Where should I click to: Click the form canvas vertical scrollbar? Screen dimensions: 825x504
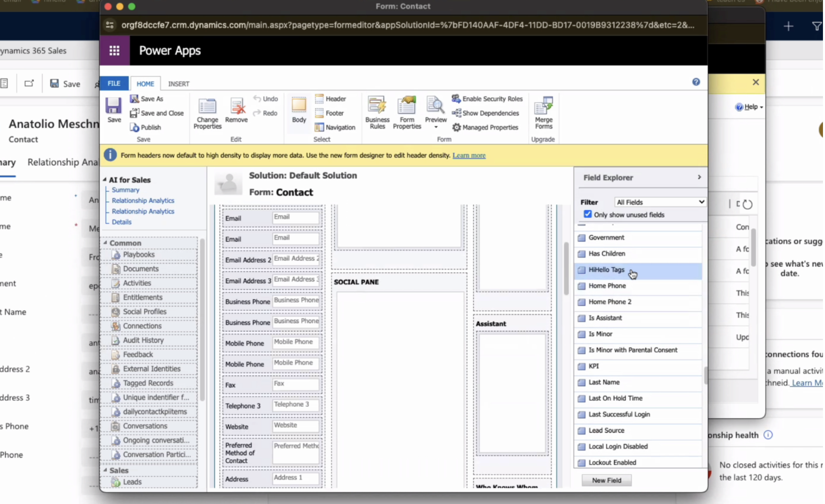pos(567,269)
